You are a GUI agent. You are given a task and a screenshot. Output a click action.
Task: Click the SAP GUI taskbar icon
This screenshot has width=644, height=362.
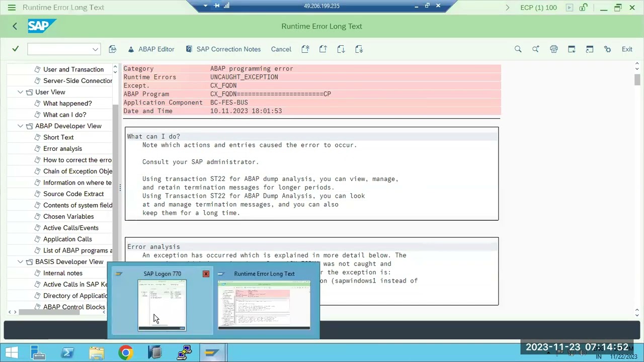coord(212,353)
